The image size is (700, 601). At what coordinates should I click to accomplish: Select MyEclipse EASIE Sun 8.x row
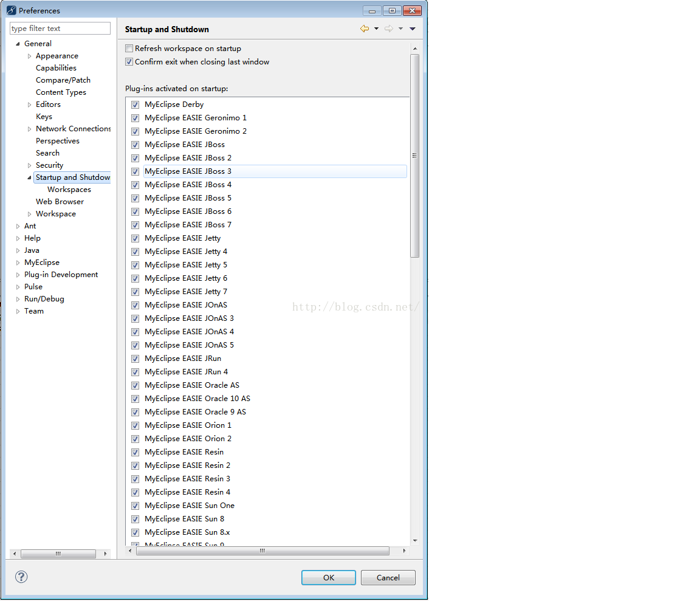tap(187, 532)
